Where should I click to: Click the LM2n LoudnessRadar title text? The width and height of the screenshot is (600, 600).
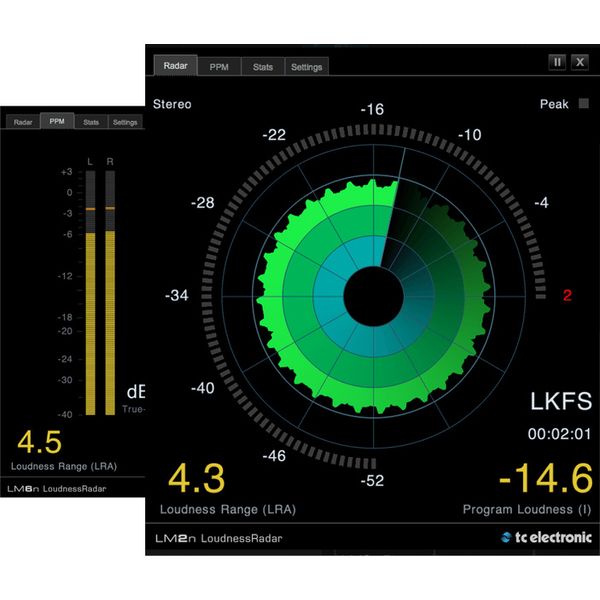219,538
